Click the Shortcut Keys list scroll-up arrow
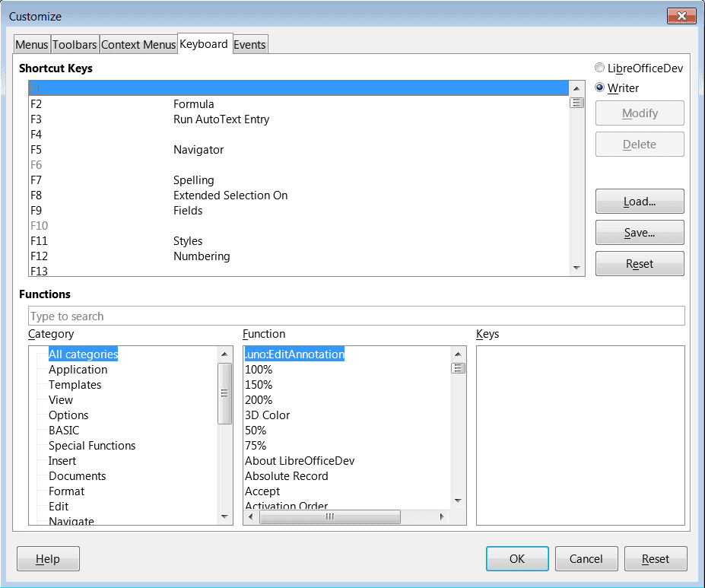The image size is (705, 588). click(x=576, y=88)
